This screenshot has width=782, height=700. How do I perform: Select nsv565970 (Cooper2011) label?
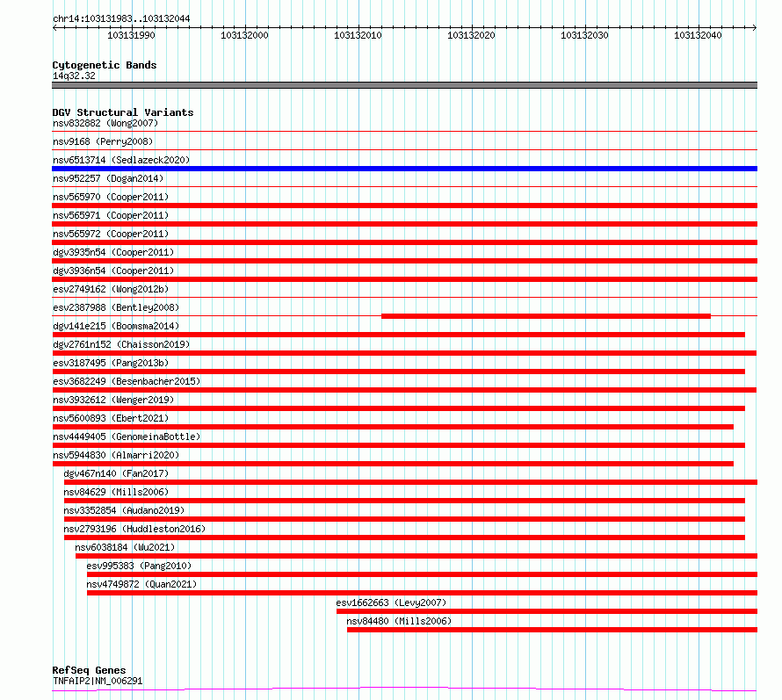(x=111, y=197)
